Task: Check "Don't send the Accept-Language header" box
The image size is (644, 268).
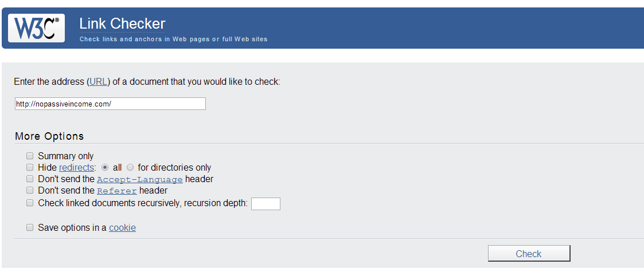Action: point(30,179)
